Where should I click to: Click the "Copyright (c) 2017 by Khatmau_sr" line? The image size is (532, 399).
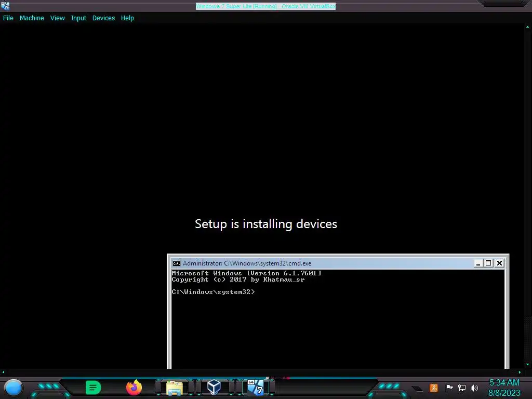[238, 280]
